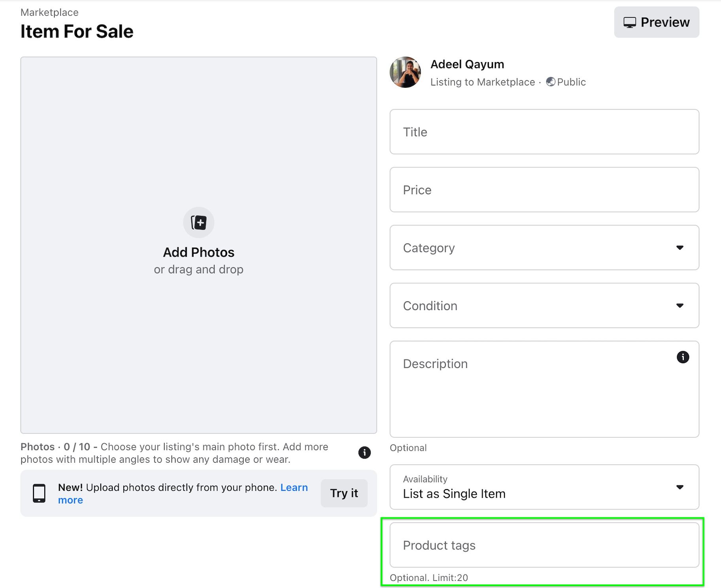Image resolution: width=721 pixels, height=588 pixels.
Task: Open the Category dropdown
Action: point(544,248)
